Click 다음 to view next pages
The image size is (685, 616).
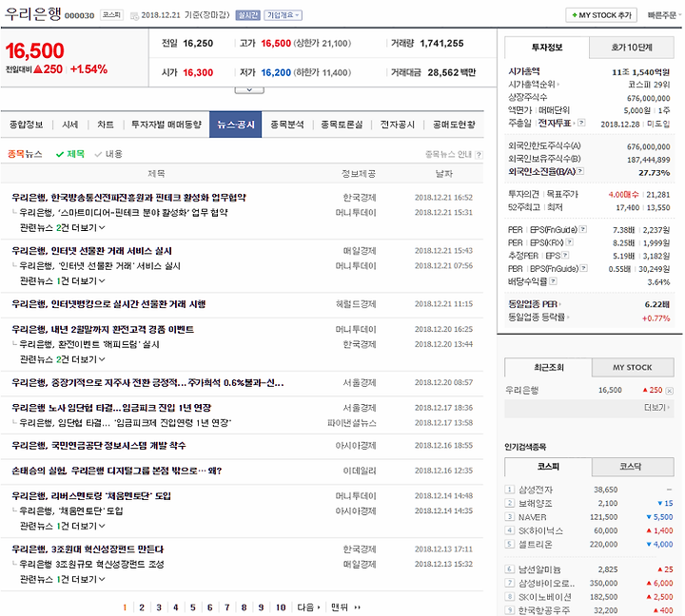[x=308, y=607]
